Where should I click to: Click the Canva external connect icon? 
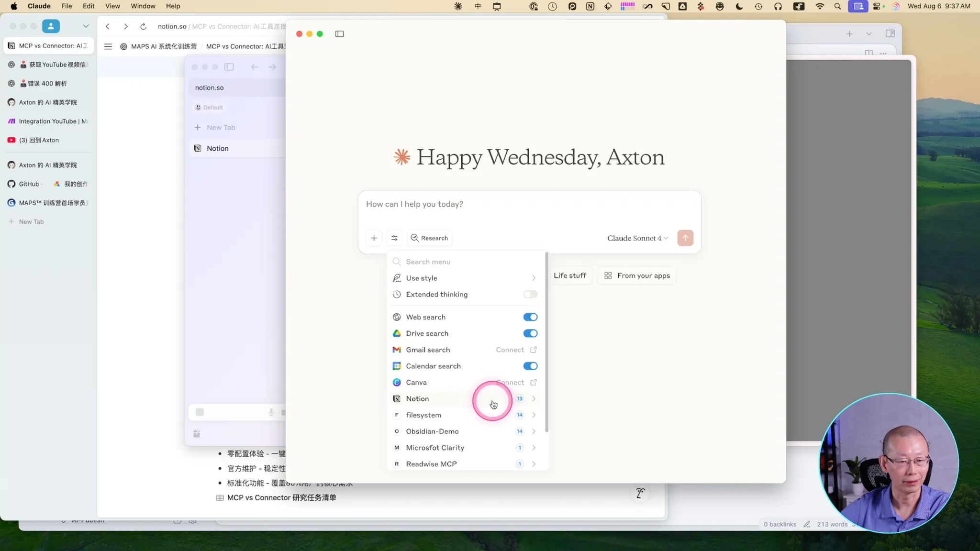[x=534, y=382]
